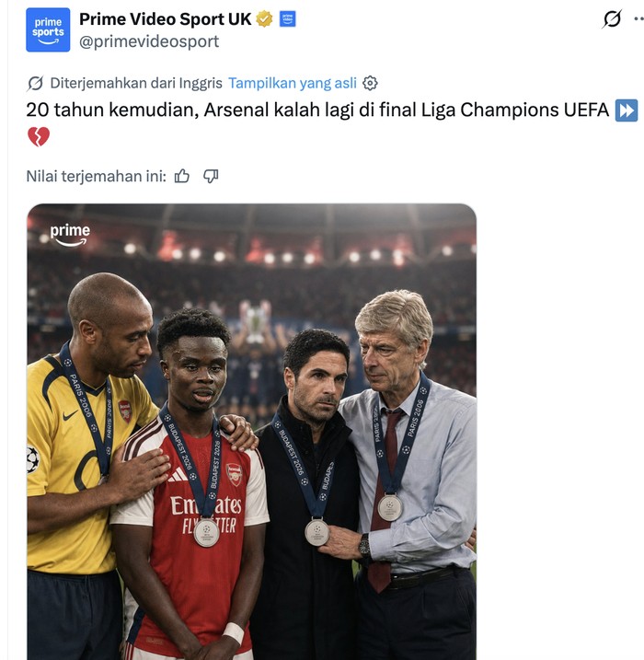
Task: Open translation settings gear icon
Action: pos(370,84)
